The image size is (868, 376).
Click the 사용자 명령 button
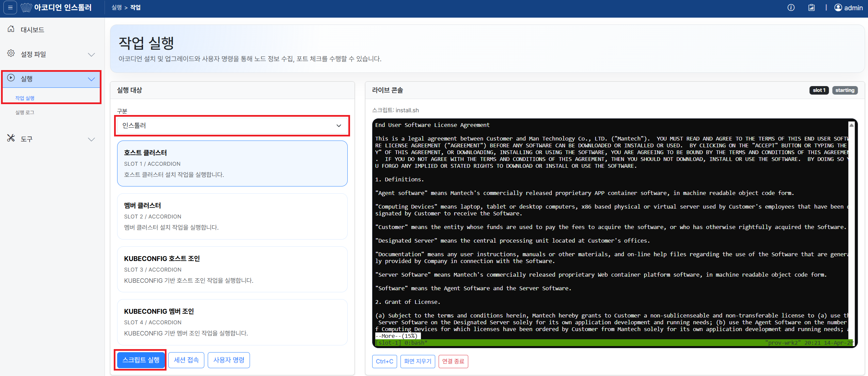pyautogui.click(x=229, y=360)
